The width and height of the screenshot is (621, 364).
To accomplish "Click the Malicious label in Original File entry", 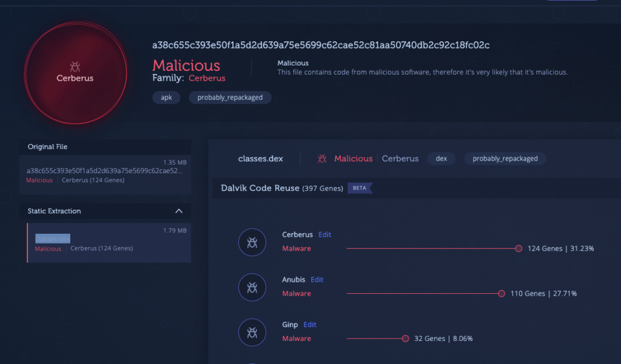I will tap(39, 180).
